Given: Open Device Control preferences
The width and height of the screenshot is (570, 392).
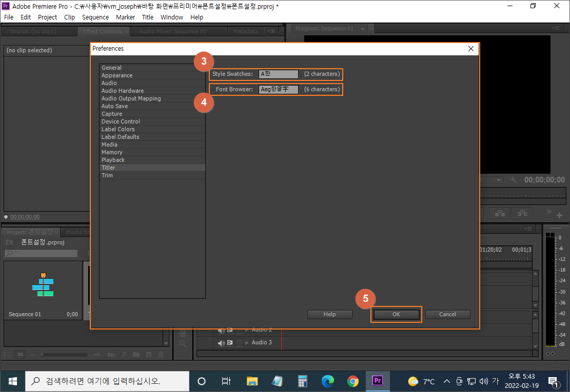Looking at the screenshot, I should tap(152, 121).
